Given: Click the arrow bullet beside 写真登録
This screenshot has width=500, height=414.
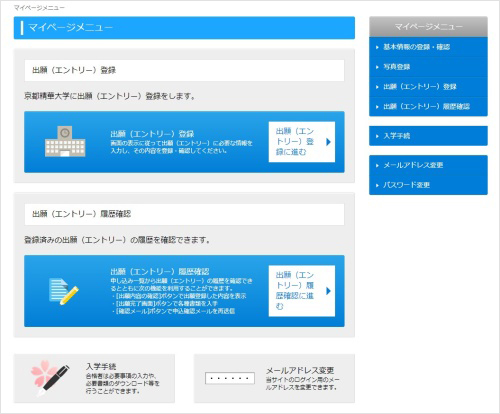Looking at the screenshot, I should click(377, 67).
